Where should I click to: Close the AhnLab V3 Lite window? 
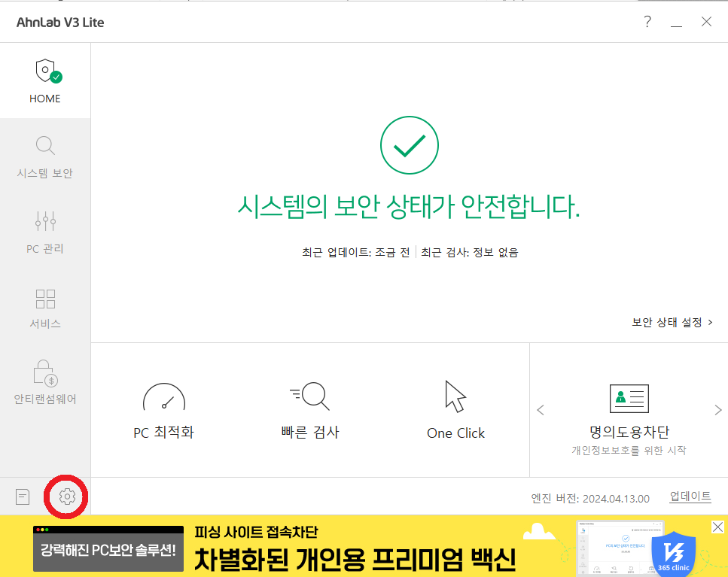[x=706, y=21]
